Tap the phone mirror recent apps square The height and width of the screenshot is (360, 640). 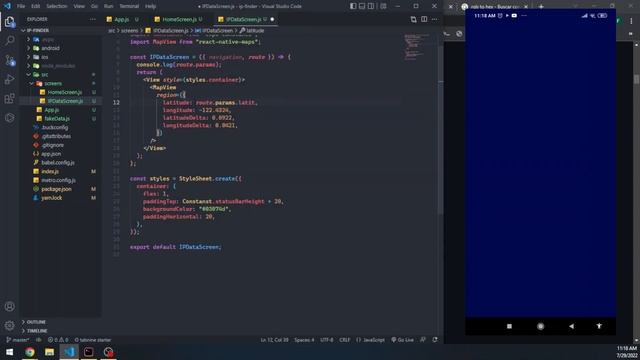point(509,326)
